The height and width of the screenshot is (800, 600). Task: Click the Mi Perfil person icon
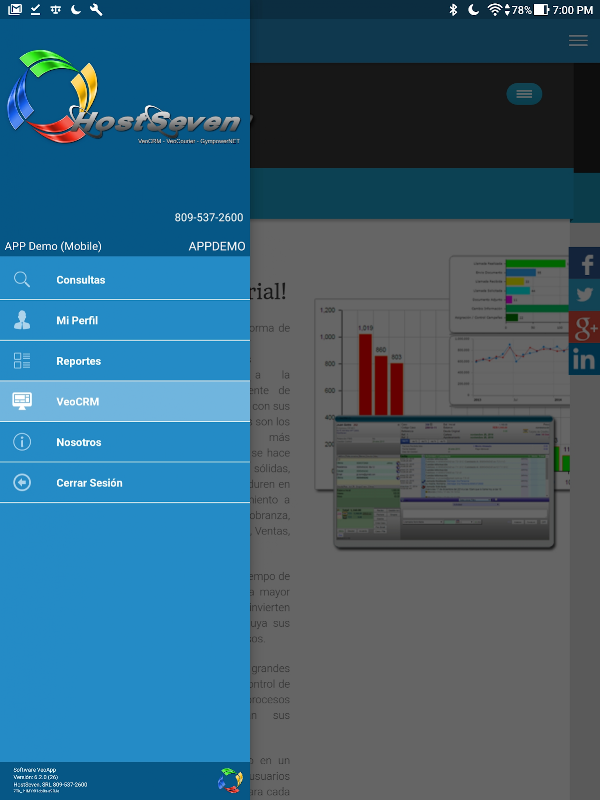pos(22,320)
